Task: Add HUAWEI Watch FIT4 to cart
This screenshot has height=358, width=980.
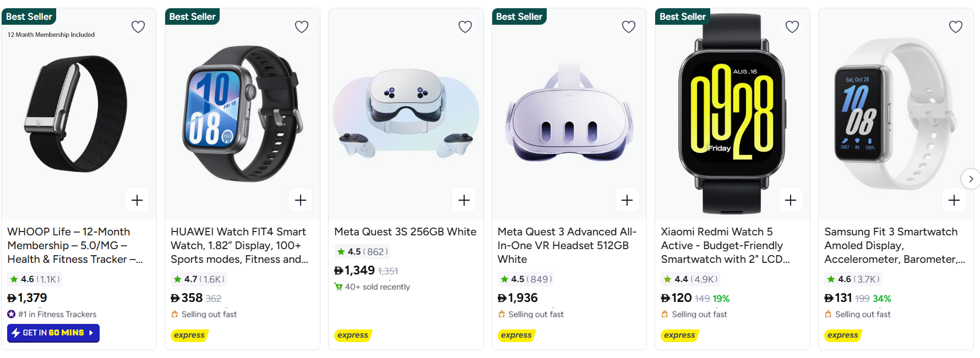Action: point(301,200)
